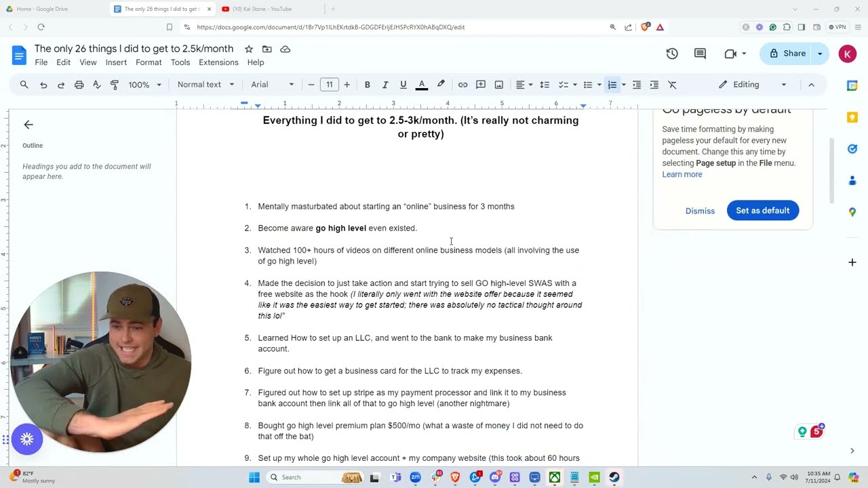This screenshot has height=488, width=868.
Task: Open the Normal text style dropdown
Action: [205, 85]
